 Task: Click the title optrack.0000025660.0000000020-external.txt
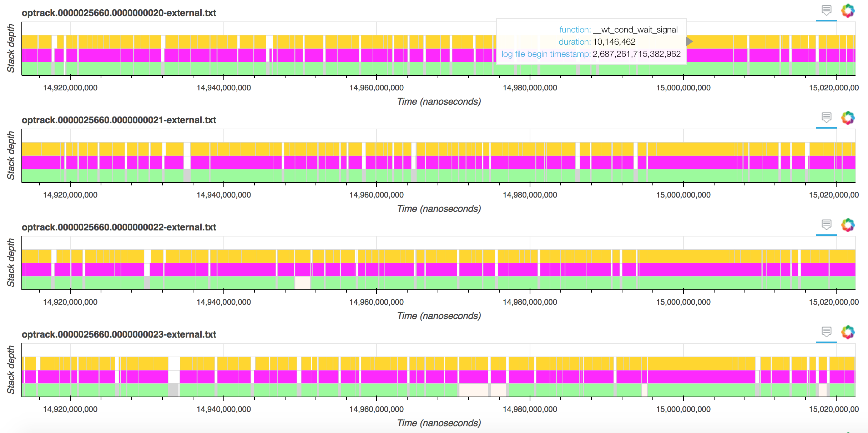point(119,13)
